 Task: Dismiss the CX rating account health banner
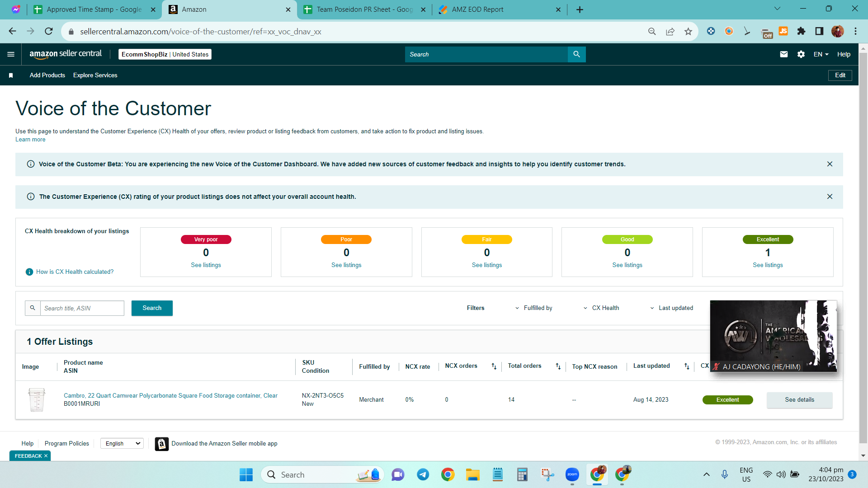tap(830, 197)
